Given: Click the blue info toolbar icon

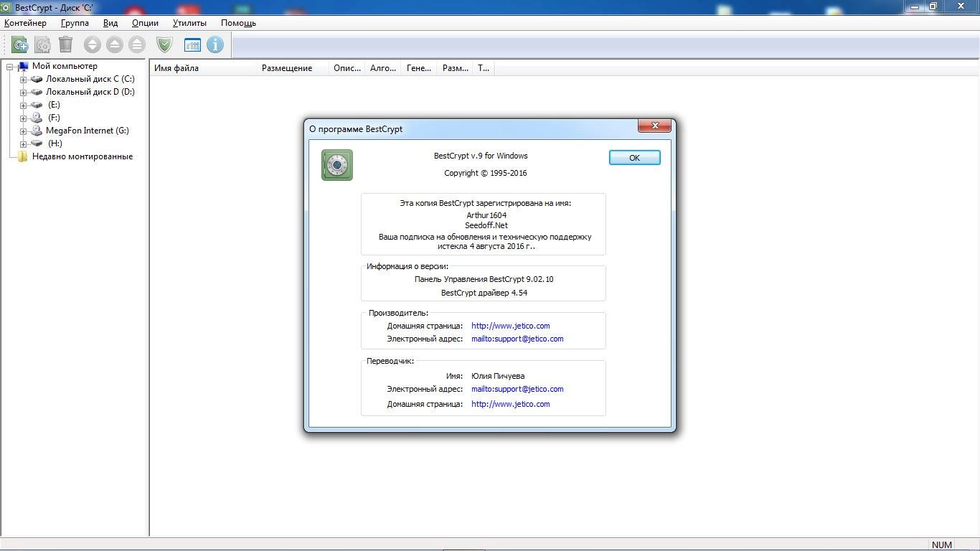Looking at the screenshot, I should pyautogui.click(x=215, y=44).
